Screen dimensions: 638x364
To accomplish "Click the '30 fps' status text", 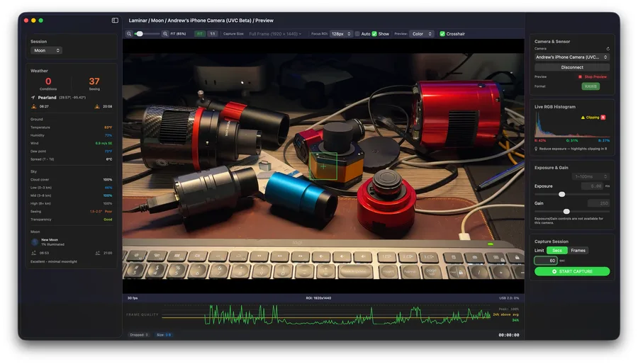I will [133, 297].
